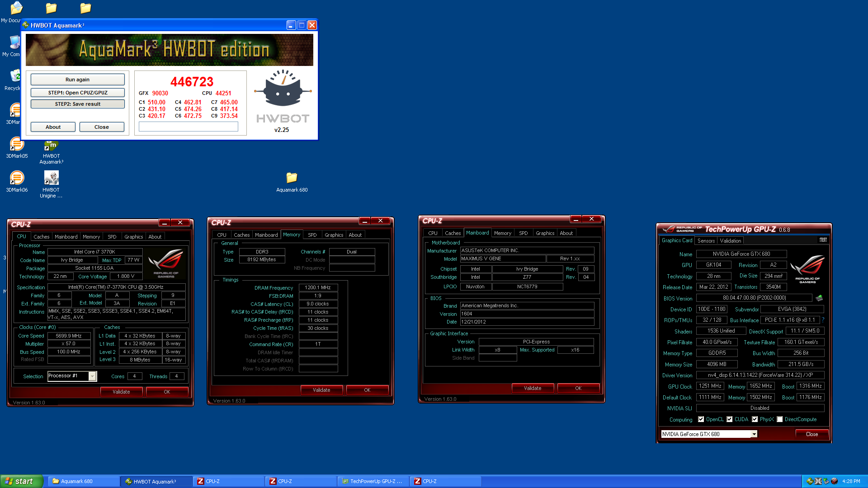This screenshot has width=868, height=488.
Task: Open the 3DMark05 desktop shortcut
Action: [x=17, y=148]
